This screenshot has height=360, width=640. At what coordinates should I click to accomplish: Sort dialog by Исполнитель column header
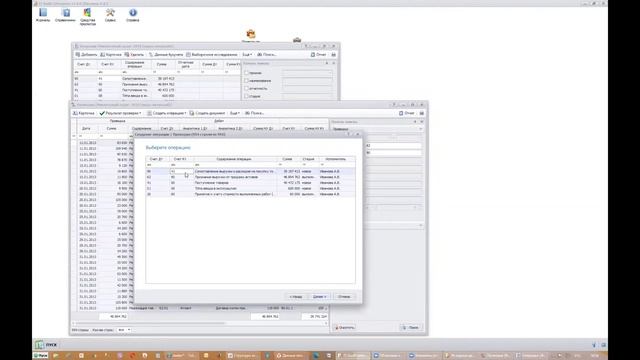[336, 159]
